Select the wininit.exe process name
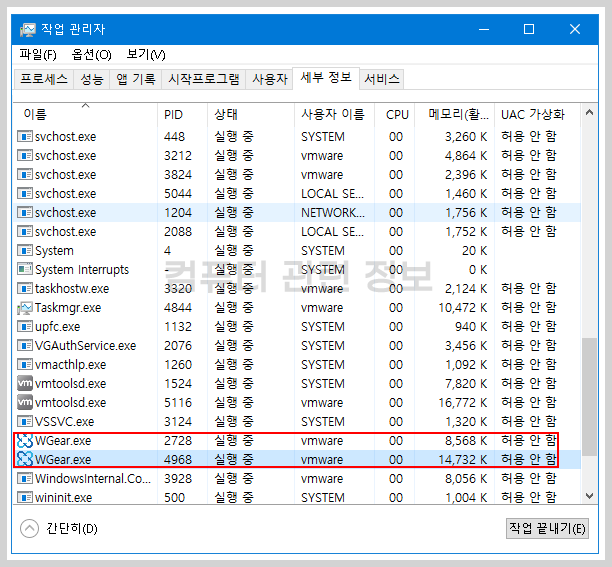This screenshot has width=612, height=567. pyautogui.click(x=64, y=498)
